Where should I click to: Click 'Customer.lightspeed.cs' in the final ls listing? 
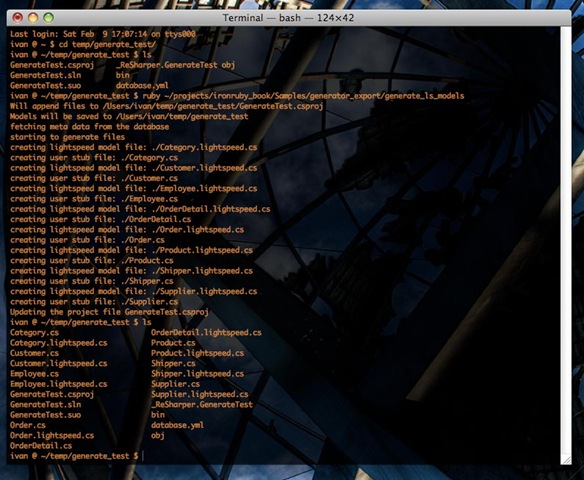58,363
